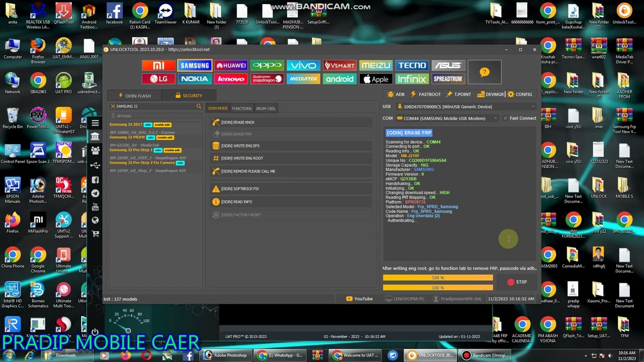Screen dimensions: 644x362
Task: Select the MediaTek tile
Action: point(303,79)
